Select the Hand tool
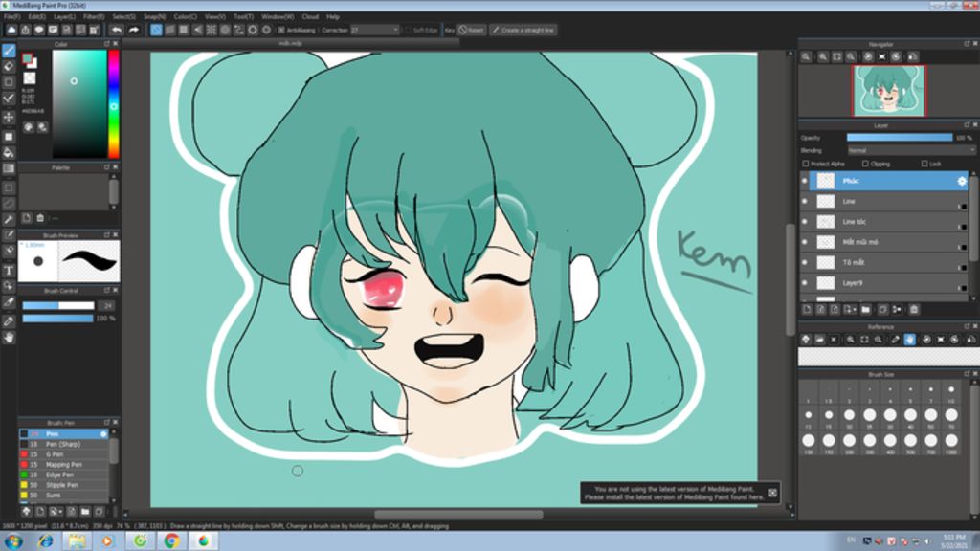 [x=9, y=338]
